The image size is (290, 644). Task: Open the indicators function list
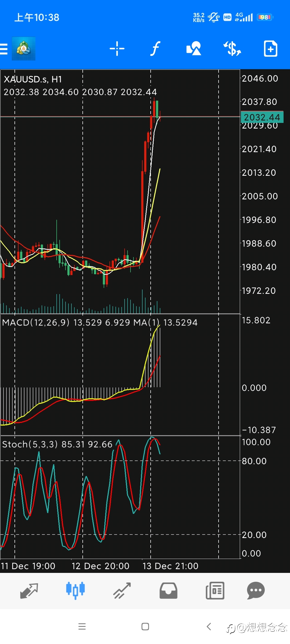[x=155, y=49]
